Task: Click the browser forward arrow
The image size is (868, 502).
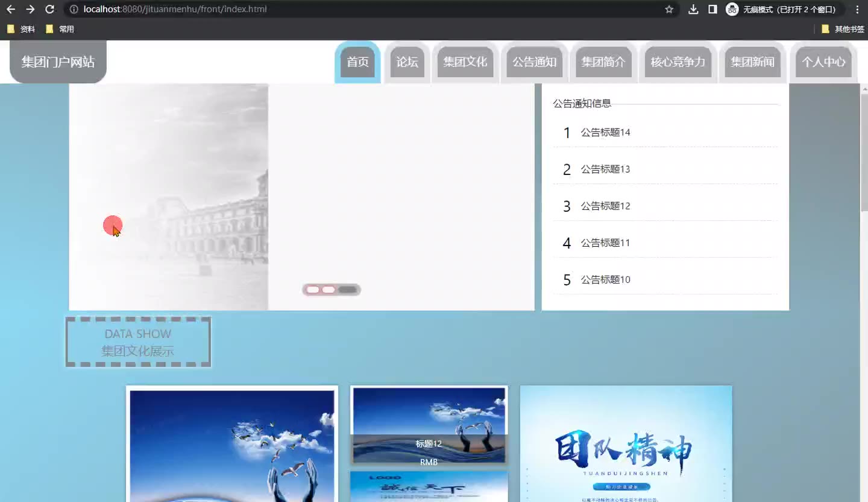Action: pyautogui.click(x=30, y=9)
